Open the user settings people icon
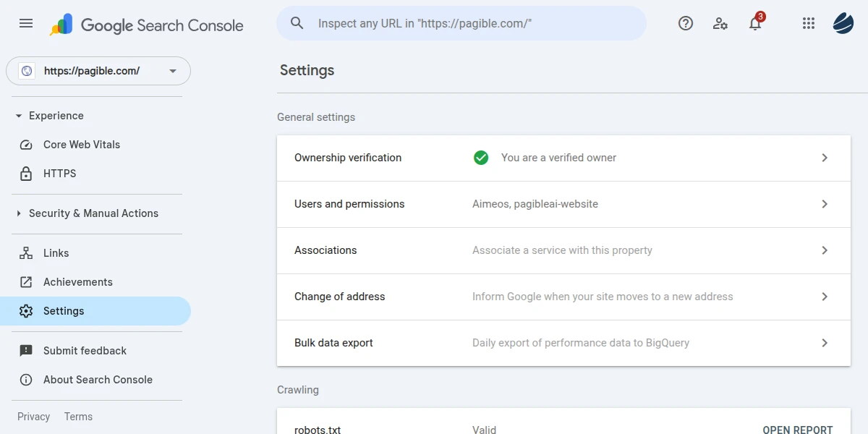868x434 pixels. pos(720,23)
